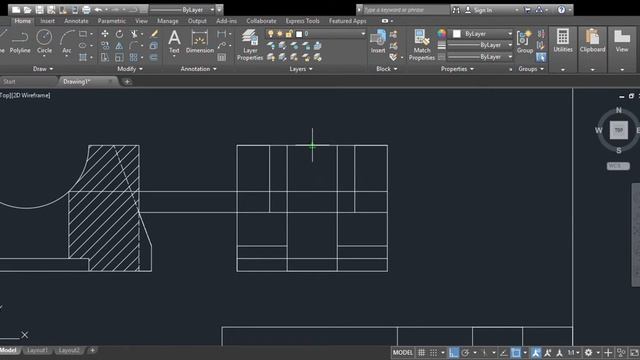Expand the Block panel
640x360 pixels.
click(386, 69)
